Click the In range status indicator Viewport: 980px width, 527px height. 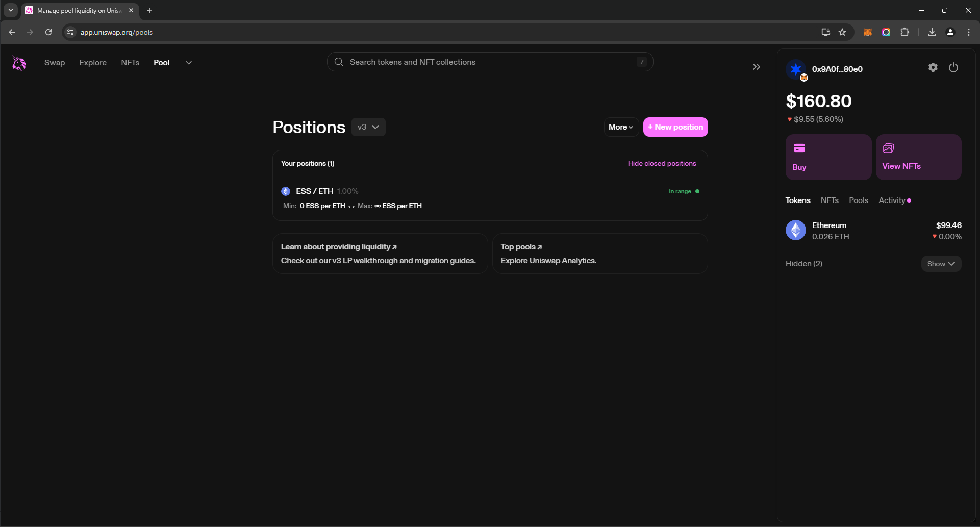click(684, 191)
